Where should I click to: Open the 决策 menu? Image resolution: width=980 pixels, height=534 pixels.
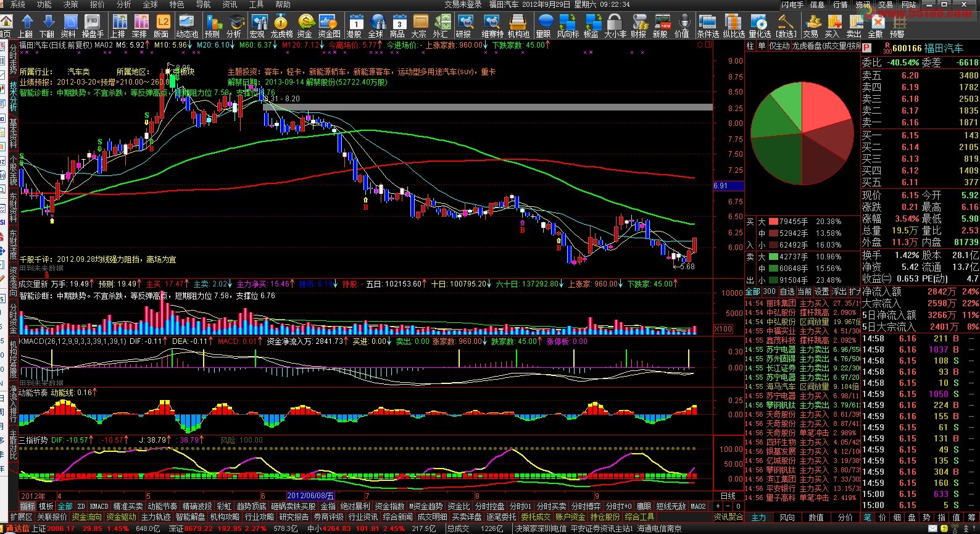tap(71, 4)
